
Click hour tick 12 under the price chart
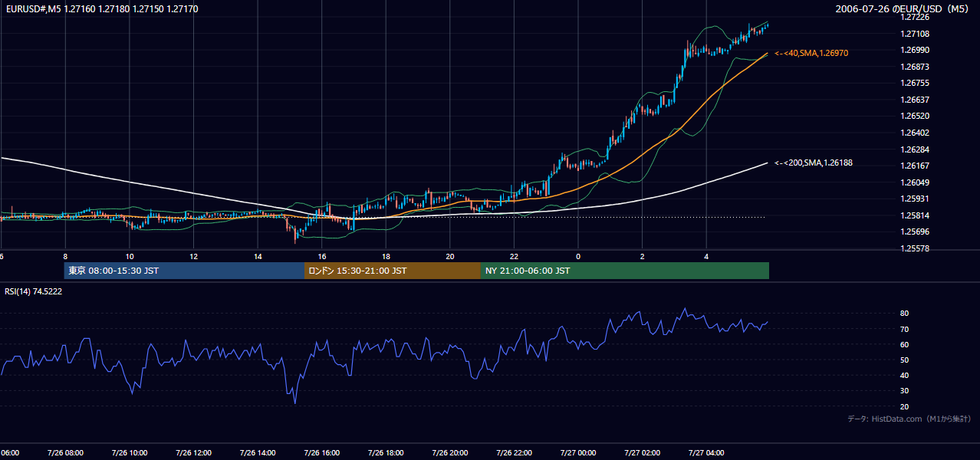click(193, 256)
